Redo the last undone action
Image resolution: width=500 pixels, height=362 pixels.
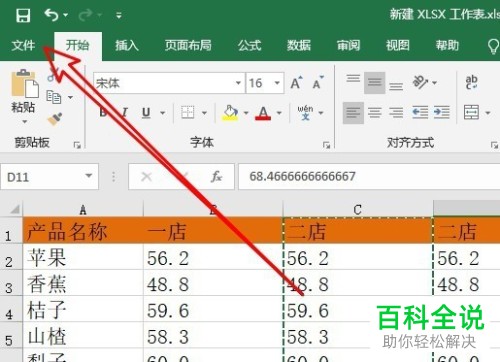click(x=86, y=15)
